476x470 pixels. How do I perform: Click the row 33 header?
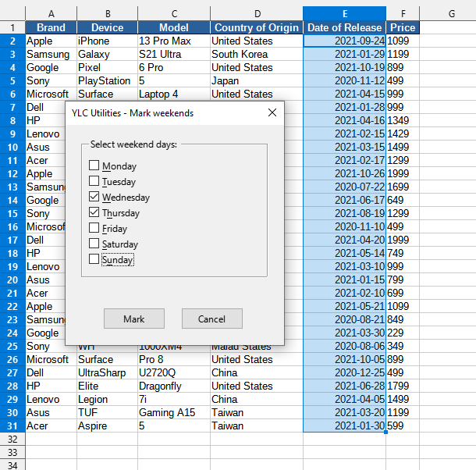tap(12, 452)
